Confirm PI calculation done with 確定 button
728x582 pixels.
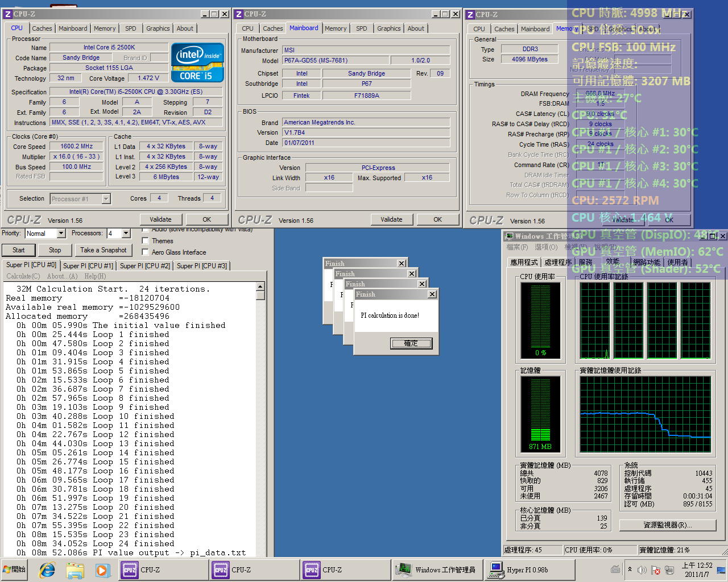point(411,343)
